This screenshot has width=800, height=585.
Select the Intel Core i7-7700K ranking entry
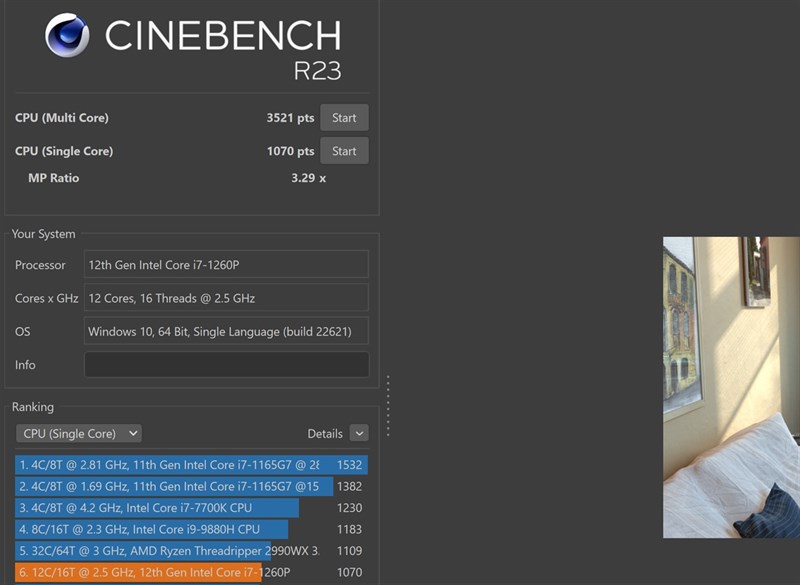(130, 508)
